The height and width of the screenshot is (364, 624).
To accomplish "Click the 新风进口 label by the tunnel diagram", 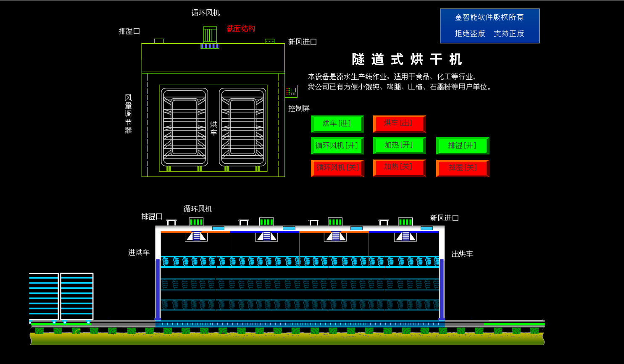I will click(444, 218).
